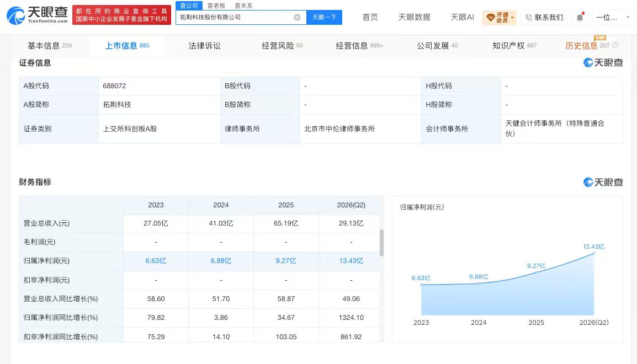Click chart data point for 2024
Viewport: 637px width, 364px height.
click(x=479, y=283)
